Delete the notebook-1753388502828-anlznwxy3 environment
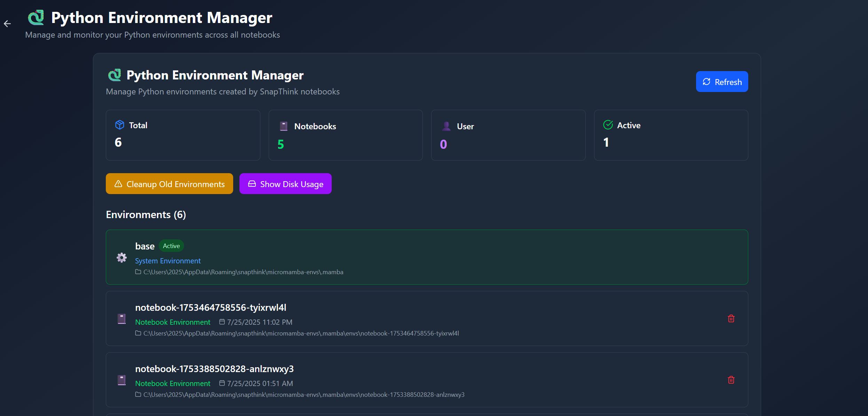Image resolution: width=868 pixels, height=416 pixels. tap(731, 380)
